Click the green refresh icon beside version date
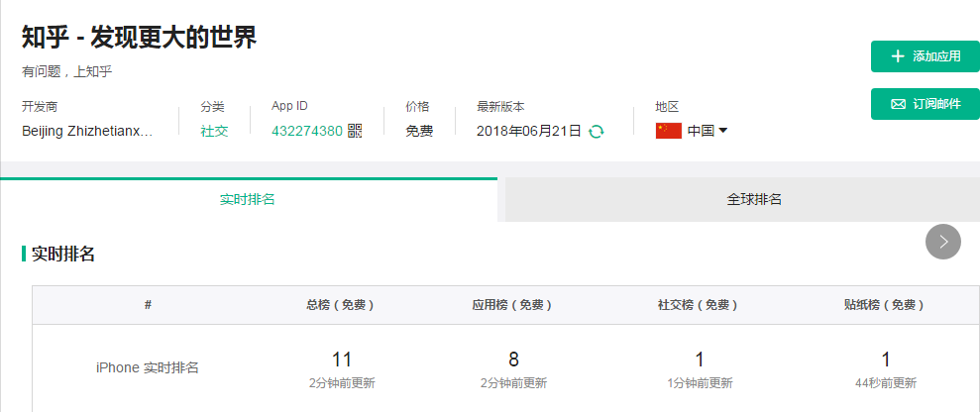This screenshot has width=980, height=412. pos(597,131)
